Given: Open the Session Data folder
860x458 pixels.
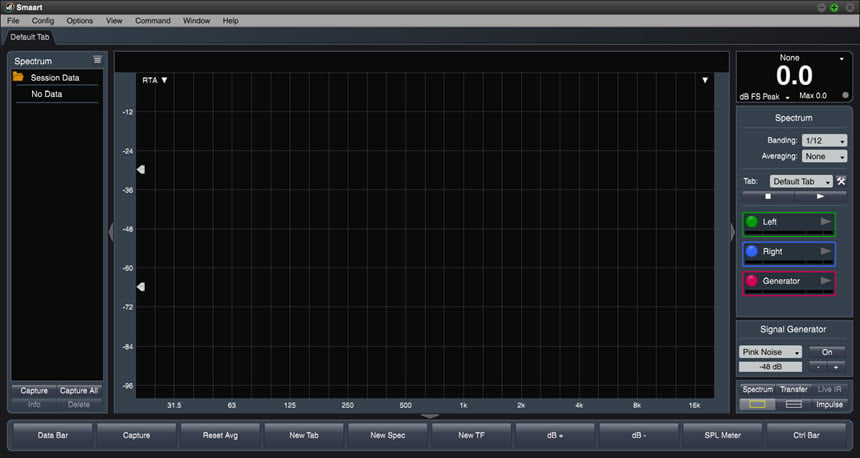Looking at the screenshot, I should (x=18, y=77).
